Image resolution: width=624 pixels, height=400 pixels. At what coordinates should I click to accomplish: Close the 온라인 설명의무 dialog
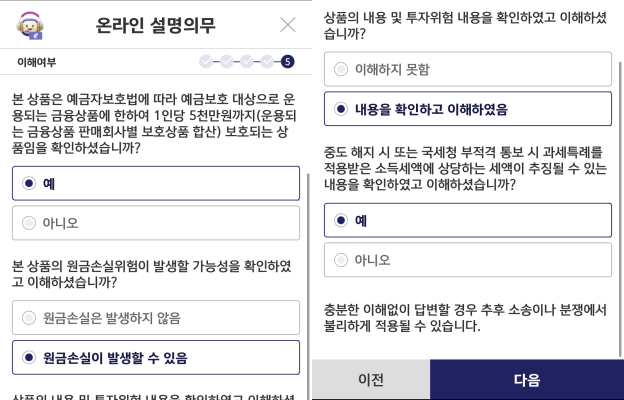coord(288,25)
